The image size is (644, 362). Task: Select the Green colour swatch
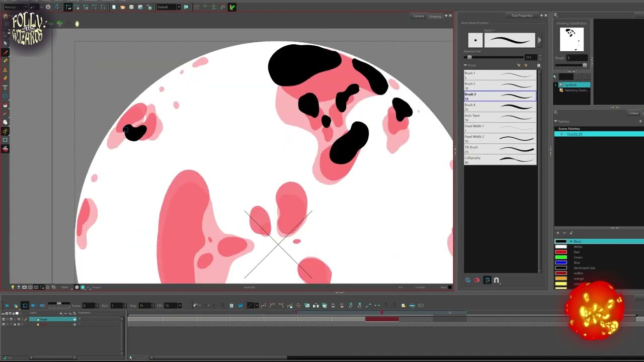click(x=560, y=257)
